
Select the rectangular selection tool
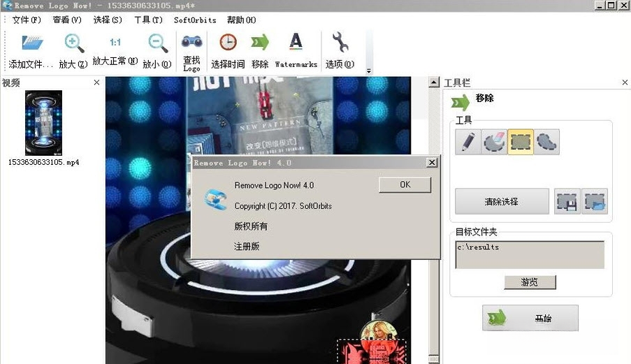[521, 142]
